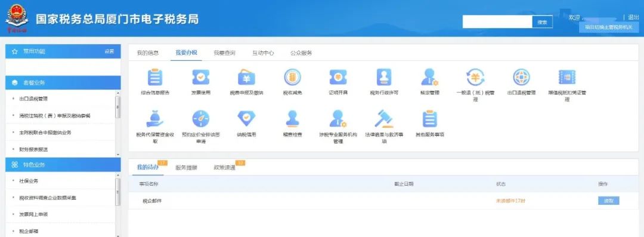The image size is (644, 237).
Task: Select the 服务提醒 tab
Action: pyautogui.click(x=186, y=168)
